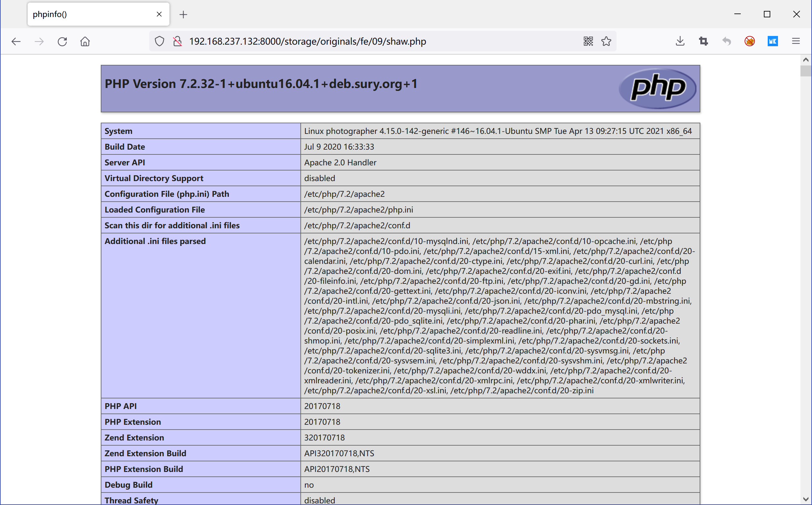Click the forward navigation arrow
The height and width of the screenshot is (505, 812).
39,41
